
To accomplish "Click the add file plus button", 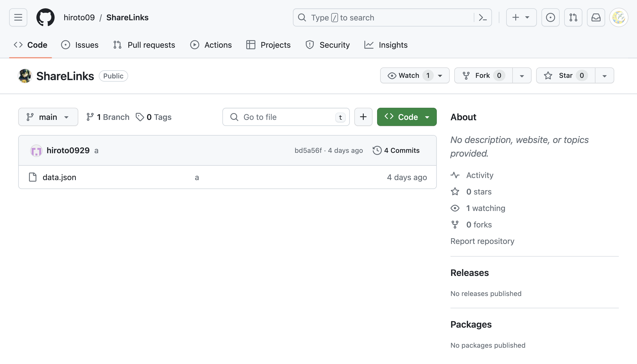I will click(x=363, y=117).
